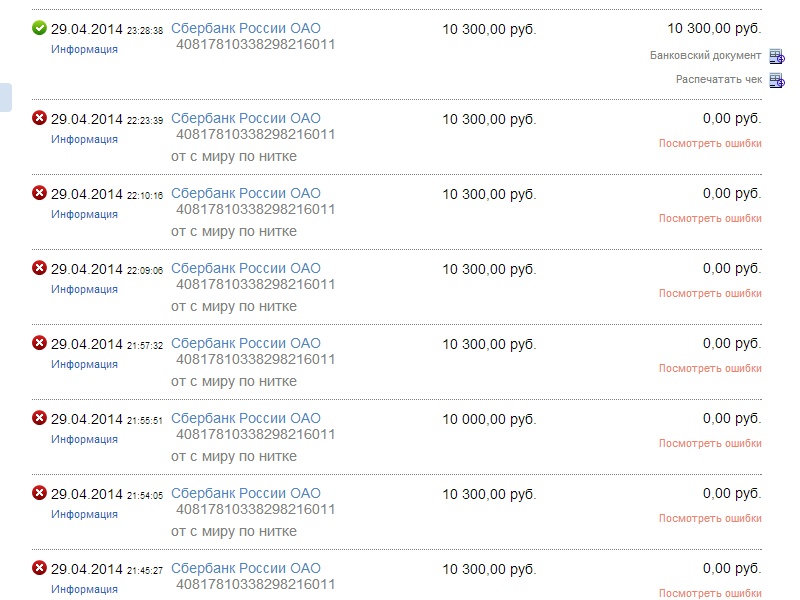Open Сбербанк России ОАО link at 21:57:32
This screenshot has width=800, height=600.
[x=245, y=343]
